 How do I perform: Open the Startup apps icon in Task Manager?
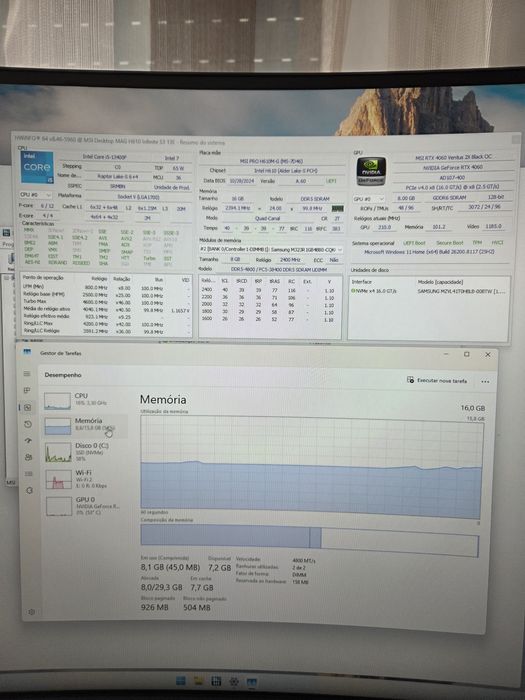click(x=29, y=441)
